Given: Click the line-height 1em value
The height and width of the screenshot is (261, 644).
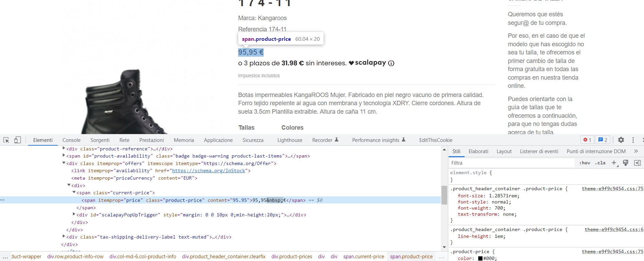Looking at the screenshot, I should [x=499, y=236].
